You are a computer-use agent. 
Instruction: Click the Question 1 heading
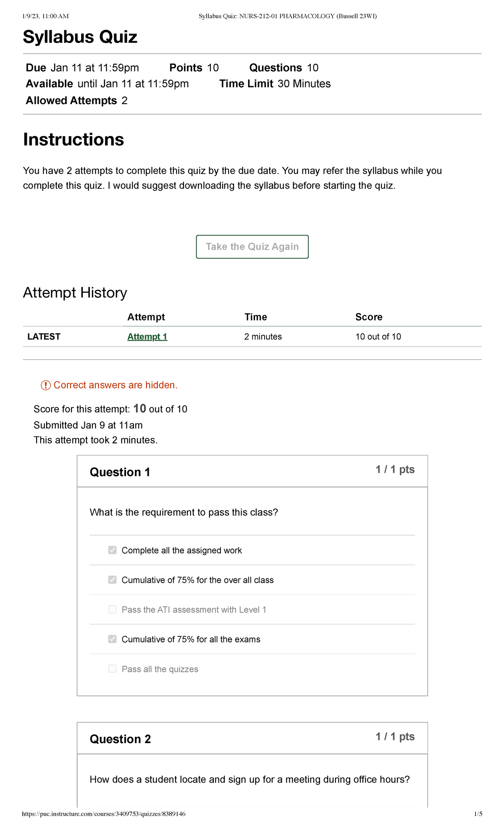[120, 472]
